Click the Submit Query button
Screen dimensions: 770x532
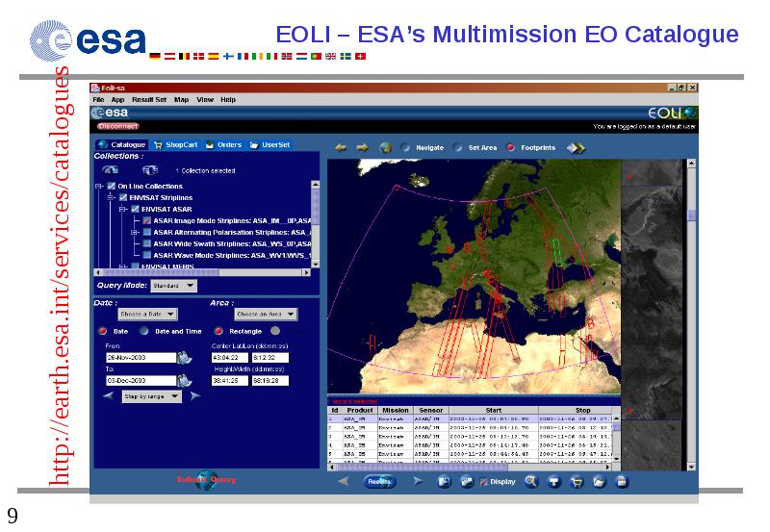point(206,479)
